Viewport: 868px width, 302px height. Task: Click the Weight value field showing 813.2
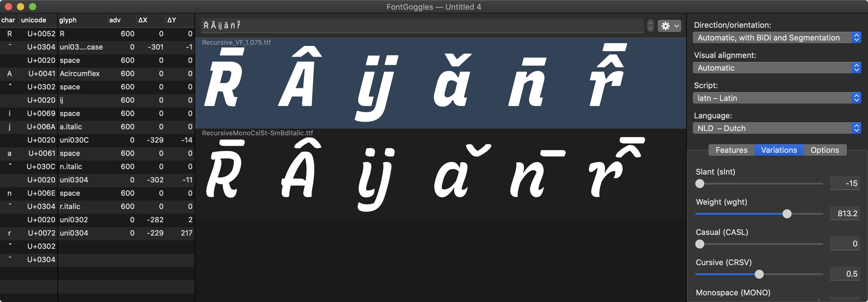pyautogui.click(x=845, y=213)
